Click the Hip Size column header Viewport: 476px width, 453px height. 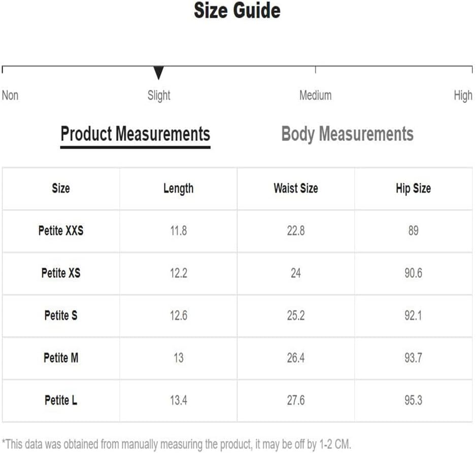(x=413, y=189)
